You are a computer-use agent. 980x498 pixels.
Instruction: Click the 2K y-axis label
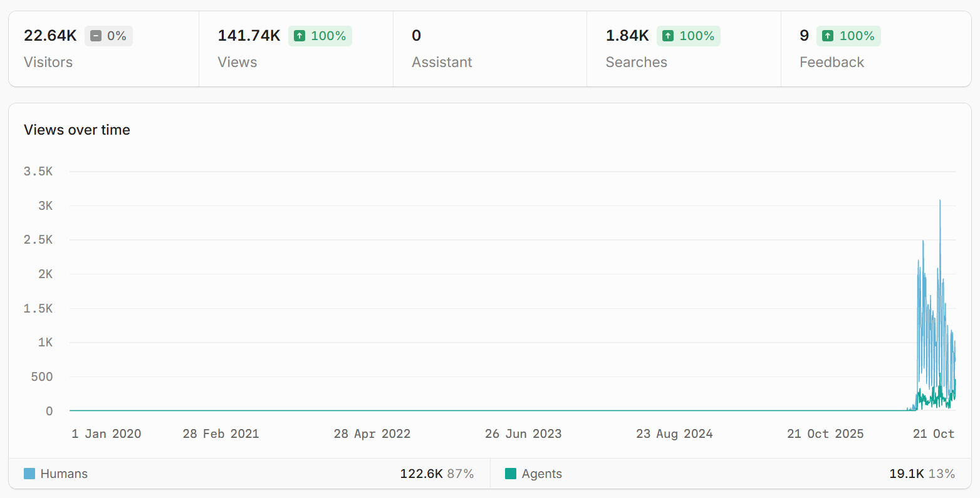[46, 274]
